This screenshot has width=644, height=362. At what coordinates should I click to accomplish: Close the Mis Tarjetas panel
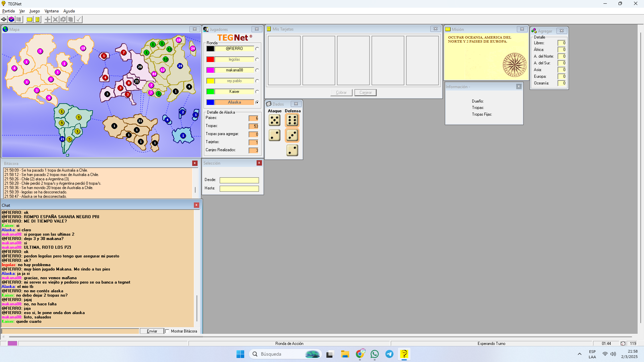(435, 29)
